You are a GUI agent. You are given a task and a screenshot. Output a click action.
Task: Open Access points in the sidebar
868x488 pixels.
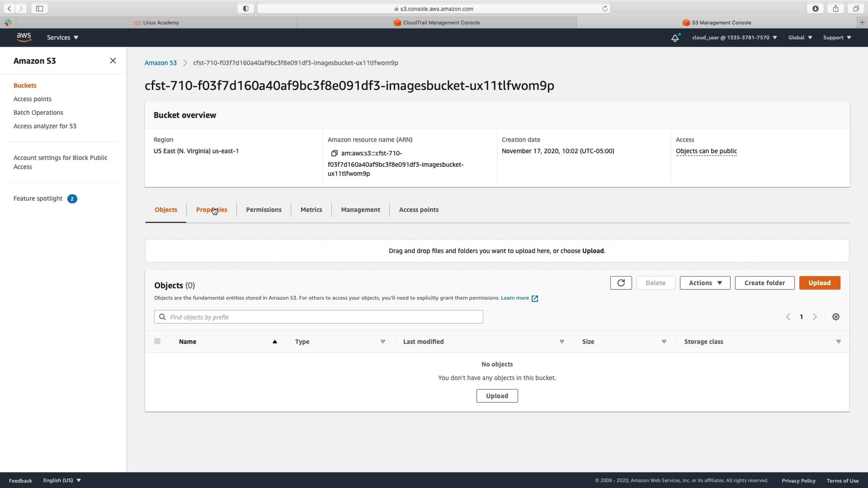tap(33, 99)
